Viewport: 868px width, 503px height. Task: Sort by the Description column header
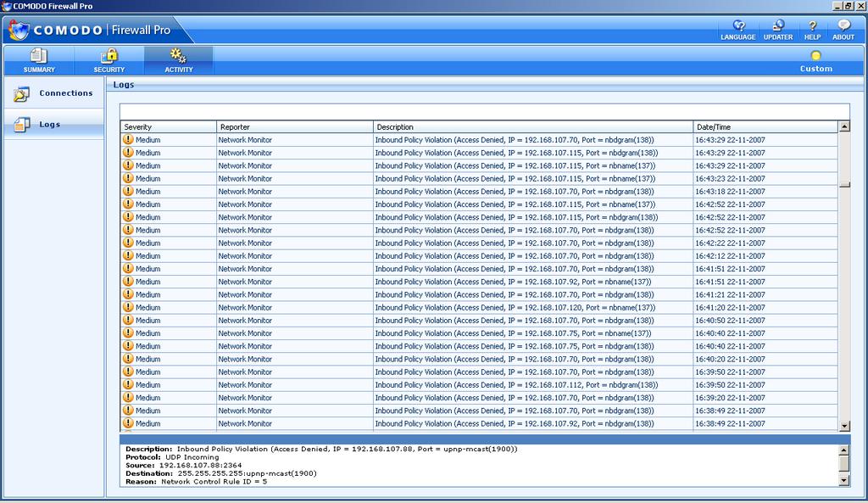point(533,127)
